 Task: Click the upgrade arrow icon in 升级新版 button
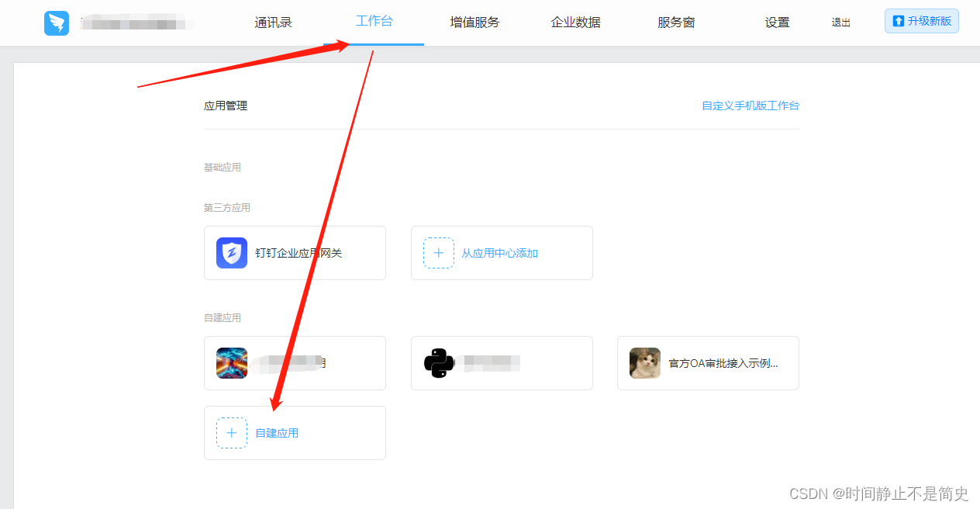coord(899,21)
